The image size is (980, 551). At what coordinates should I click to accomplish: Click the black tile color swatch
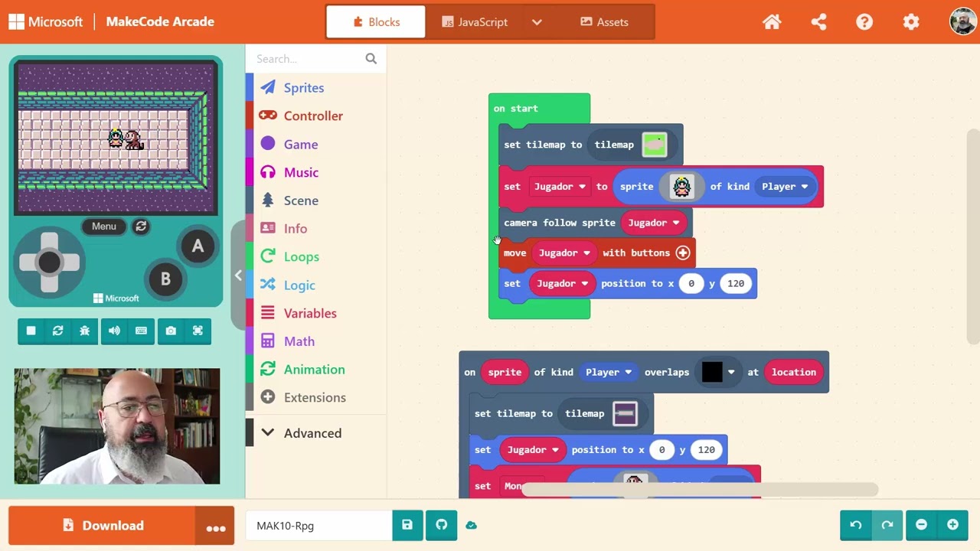[712, 372]
